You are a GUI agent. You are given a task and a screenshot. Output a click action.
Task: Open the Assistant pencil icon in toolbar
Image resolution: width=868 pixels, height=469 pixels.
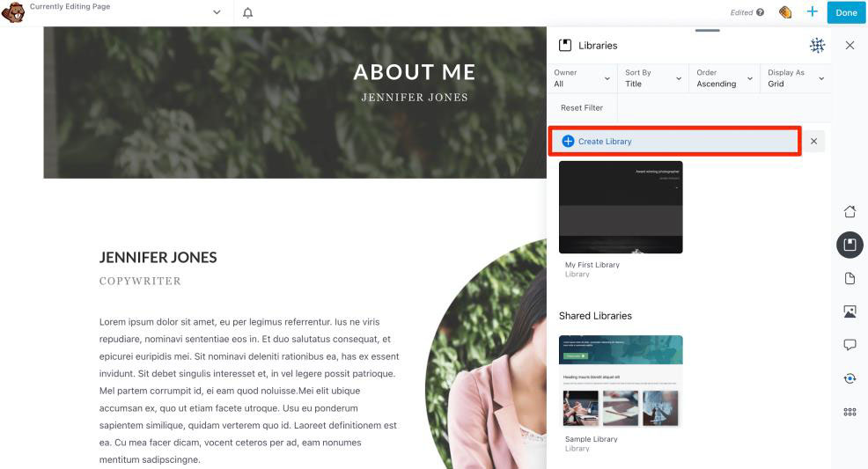[785, 12]
